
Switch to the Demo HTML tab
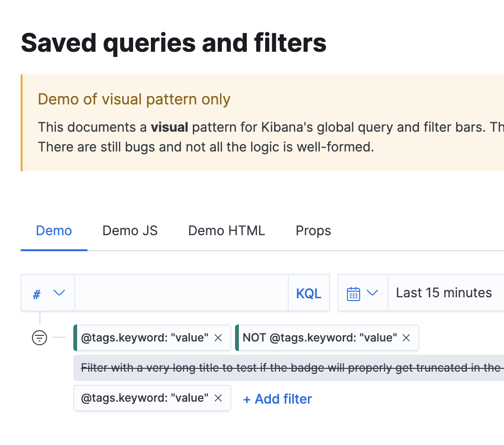click(x=226, y=230)
